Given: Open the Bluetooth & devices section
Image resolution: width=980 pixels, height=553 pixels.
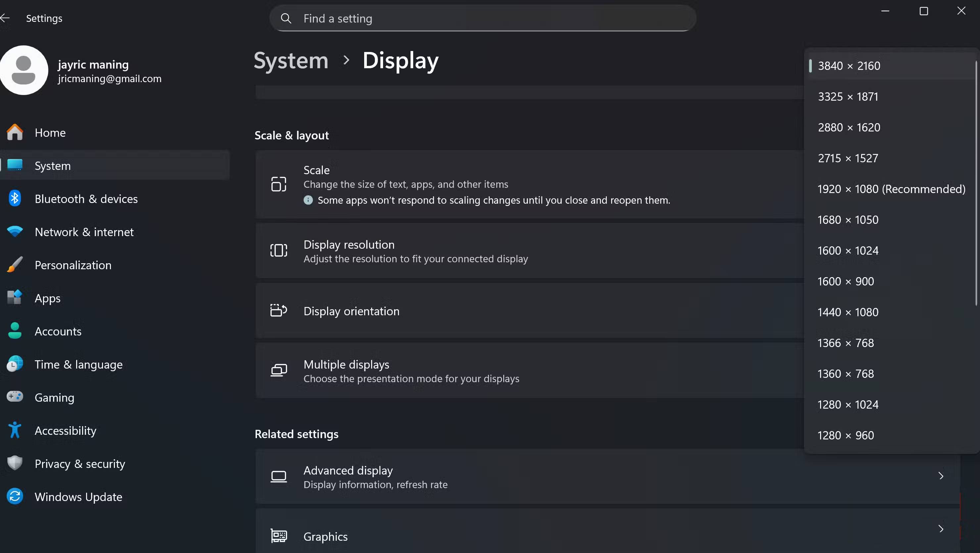Looking at the screenshot, I should coord(86,199).
